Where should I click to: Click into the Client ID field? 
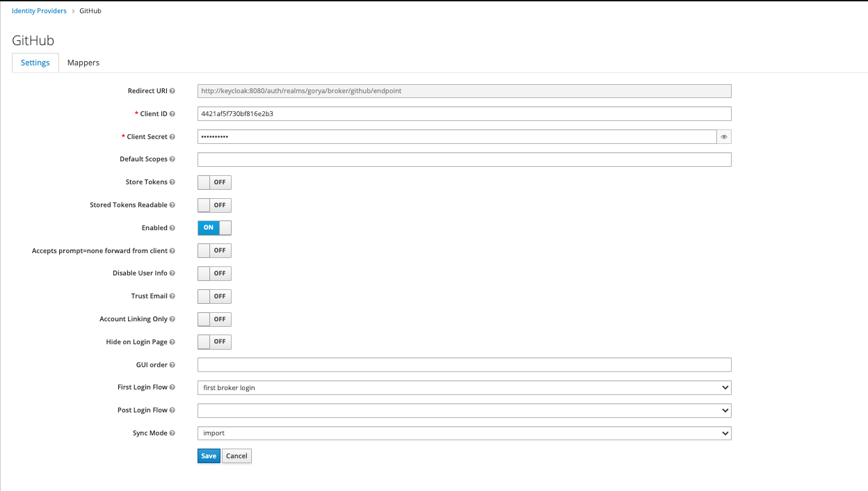465,114
